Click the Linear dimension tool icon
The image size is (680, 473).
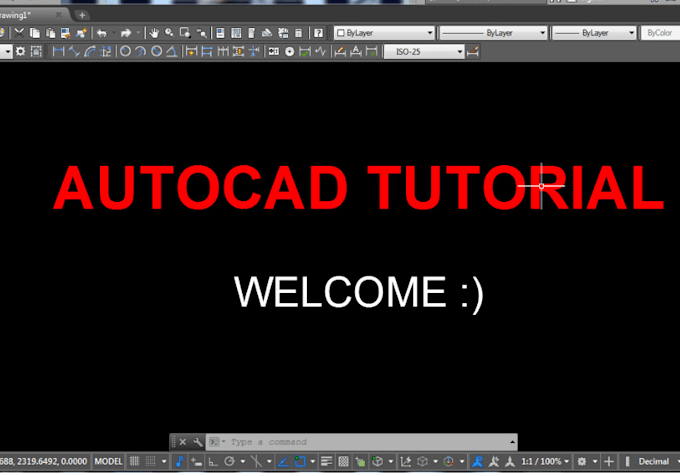pos(57,51)
